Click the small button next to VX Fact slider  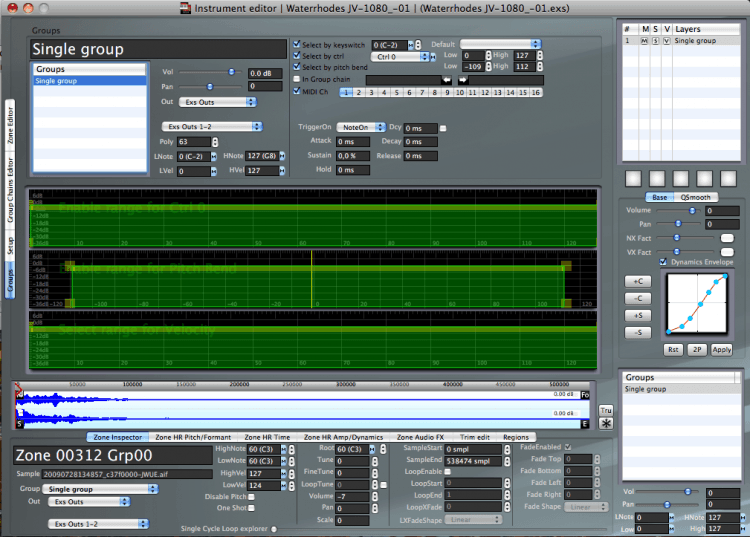[x=727, y=252]
